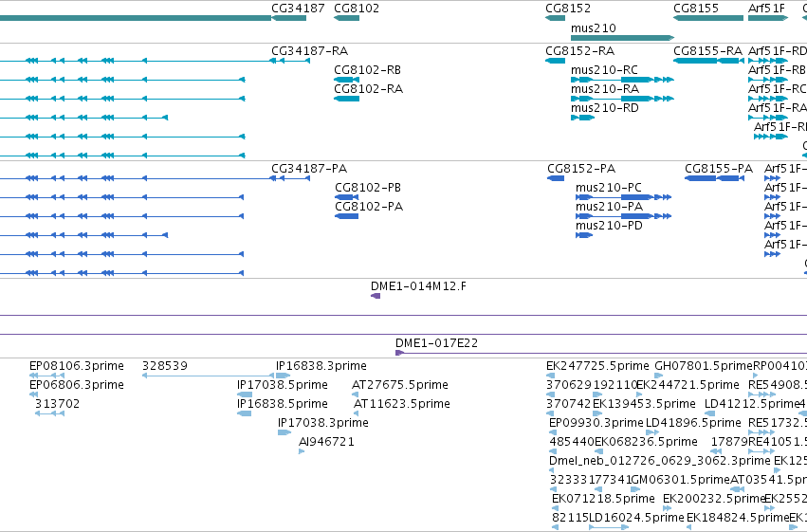Click the Arf51F gene label
807x532 pixels.
point(767,9)
